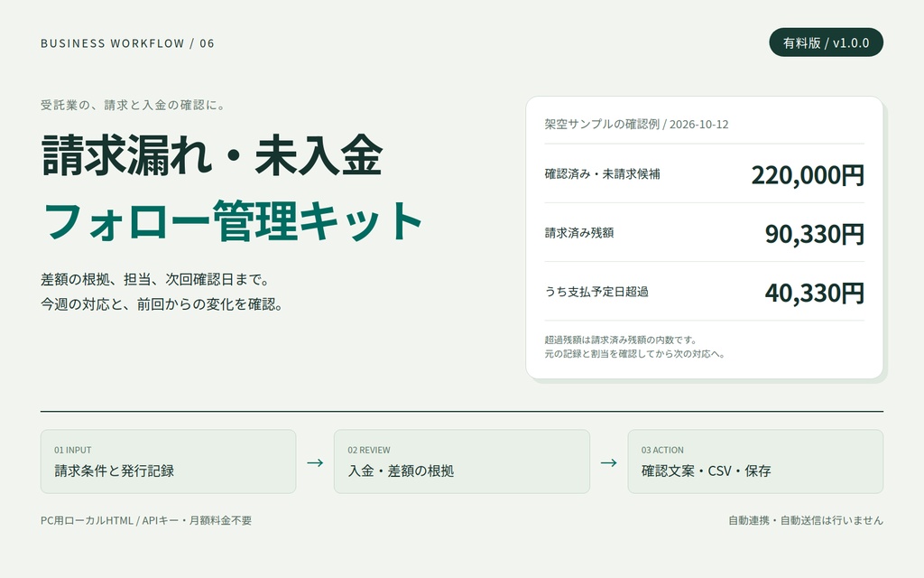Click the note 元の記録と割当を確認してから次の対応へ。
The width and height of the screenshot is (924, 578).
634,354
